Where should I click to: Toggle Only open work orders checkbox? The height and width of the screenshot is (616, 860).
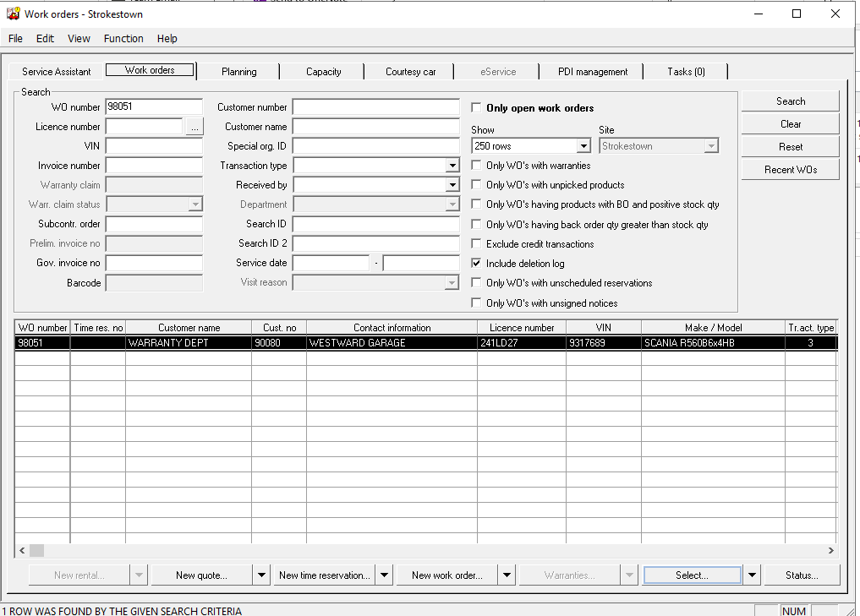coord(476,107)
